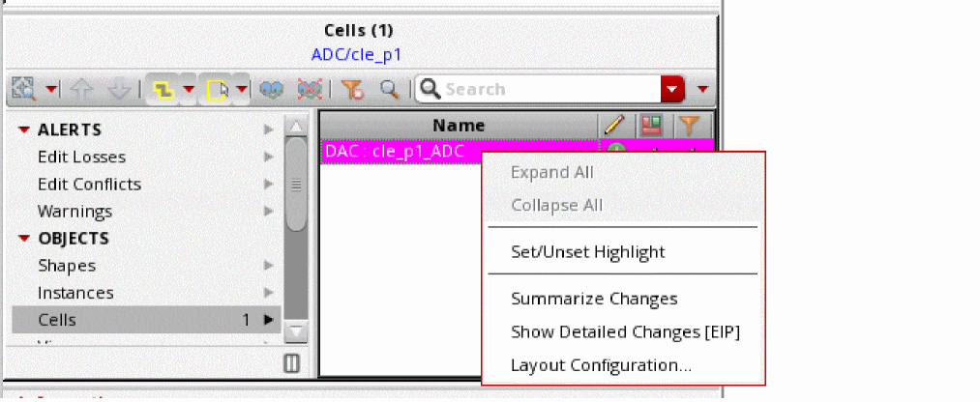The image size is (980, 402).
Task: Click the blue binoculars icon
Action: 271,90
